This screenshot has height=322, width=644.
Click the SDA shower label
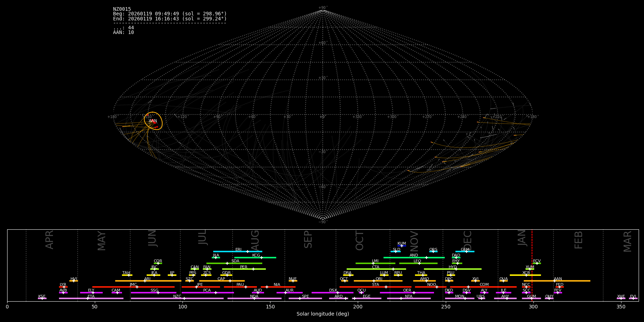(235, 261)
